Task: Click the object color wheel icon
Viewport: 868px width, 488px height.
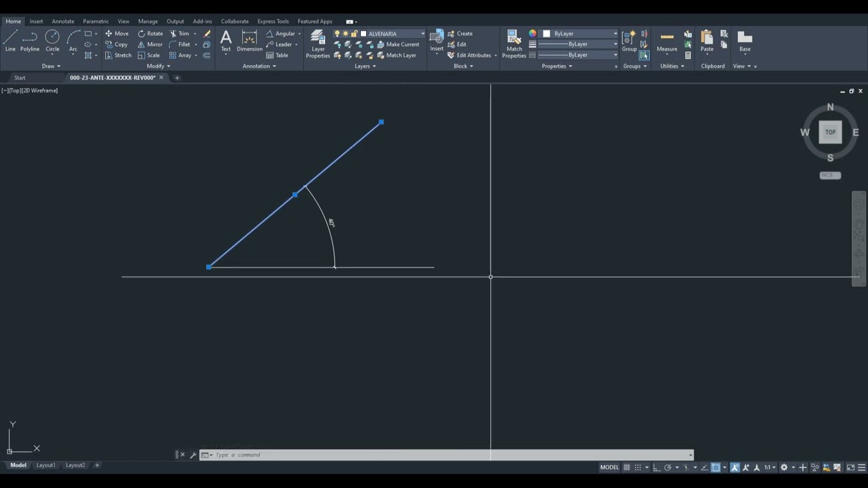Action: (x=532, y=33)
